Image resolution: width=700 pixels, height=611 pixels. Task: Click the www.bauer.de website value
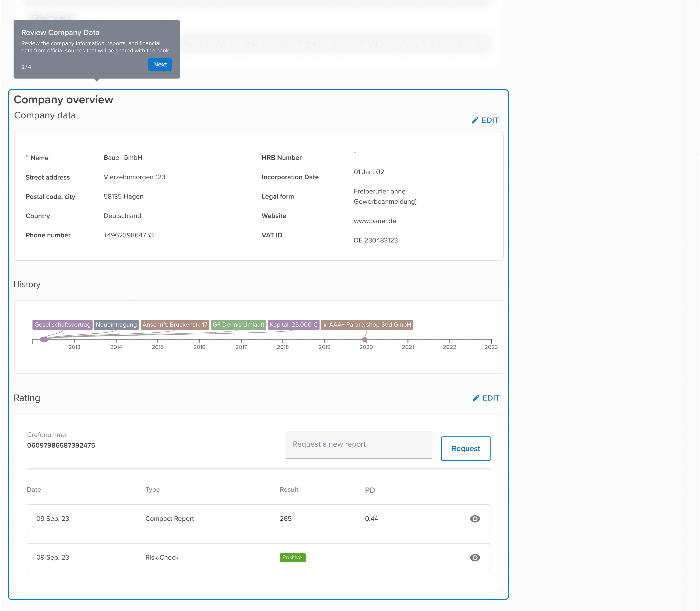[x=374, y=221]
